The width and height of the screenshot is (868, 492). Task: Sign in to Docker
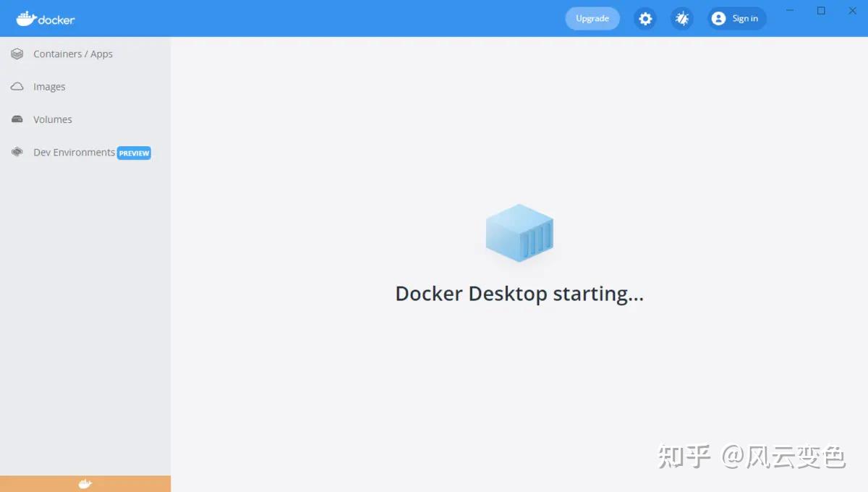pyautogui.click(x=744, y=18)
